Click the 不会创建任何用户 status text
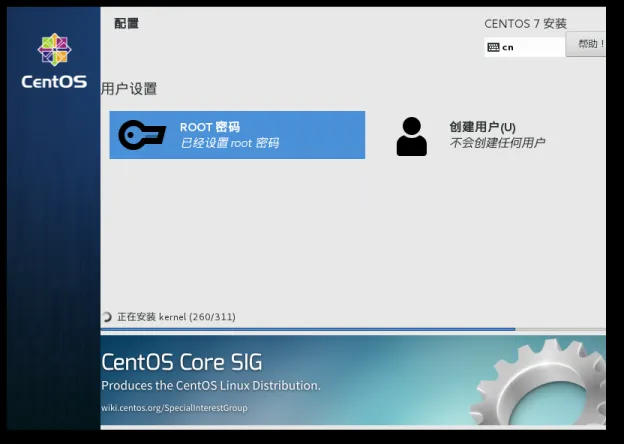 tap(497, 142)
